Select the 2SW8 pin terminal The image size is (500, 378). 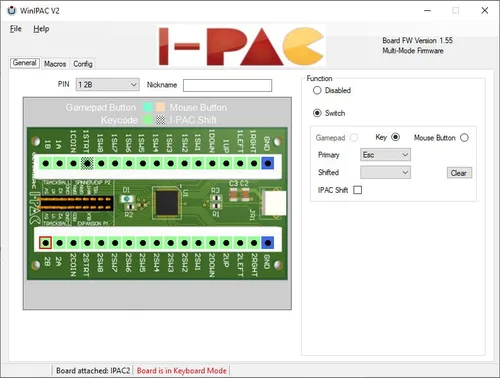pos(101,243)
